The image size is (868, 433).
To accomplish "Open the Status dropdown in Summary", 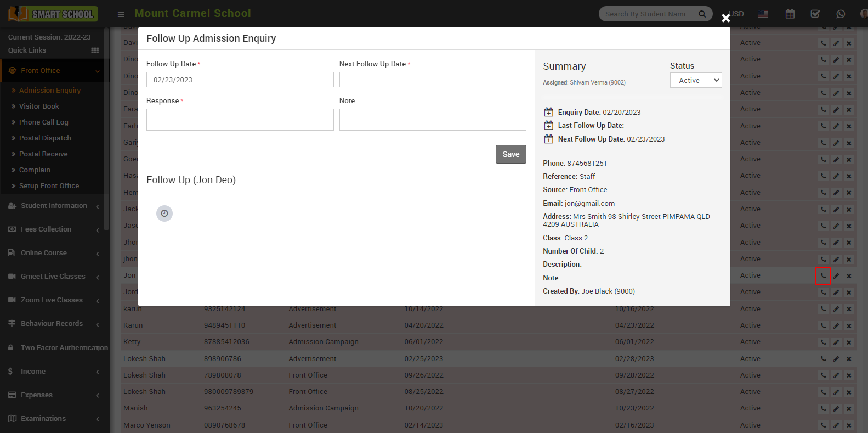I will [696, 80].
